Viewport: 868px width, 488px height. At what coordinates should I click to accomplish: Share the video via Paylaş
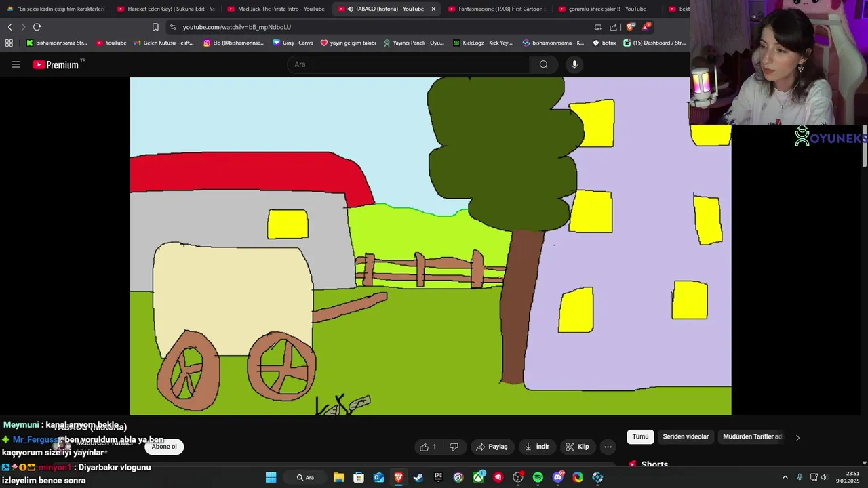[x=492, y=447]
